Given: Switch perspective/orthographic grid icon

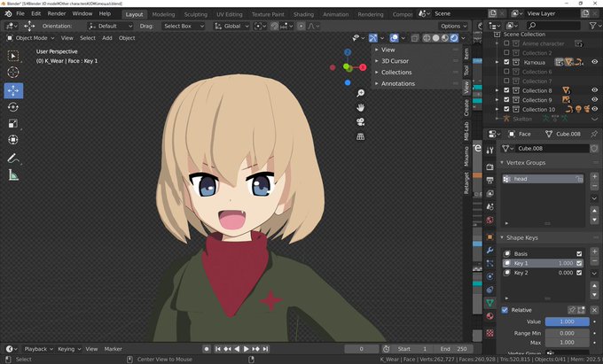Looking at the screenshot, I should click(360, 136).
